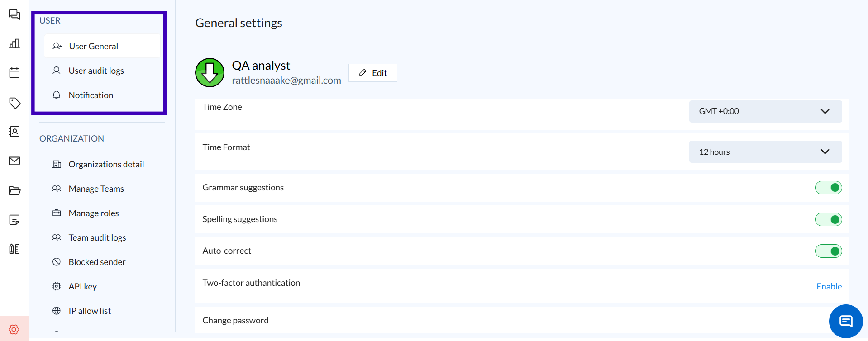Screen dimensions: 868x341
Task: Open the folder icon in left rail
Action: tap(14, 190)
